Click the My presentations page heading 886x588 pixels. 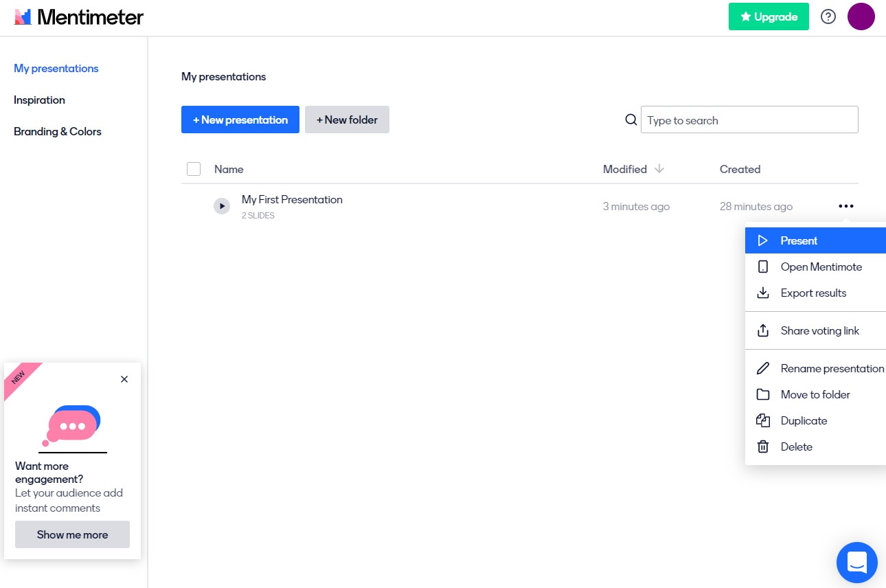(223, 76)
